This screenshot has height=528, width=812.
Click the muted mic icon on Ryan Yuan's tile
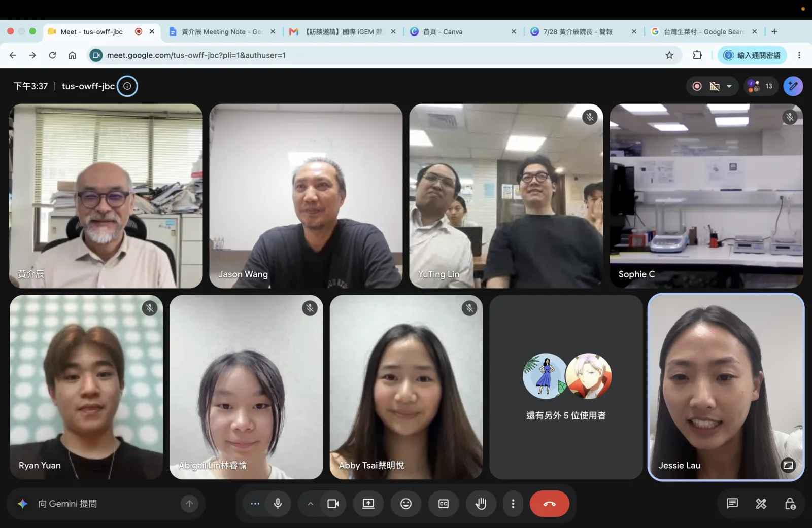150,308
